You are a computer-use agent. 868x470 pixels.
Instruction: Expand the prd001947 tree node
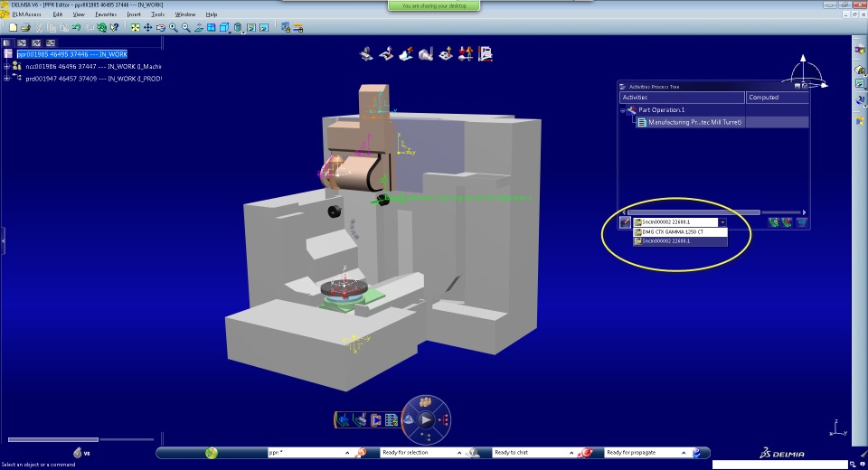pos(6,79)
